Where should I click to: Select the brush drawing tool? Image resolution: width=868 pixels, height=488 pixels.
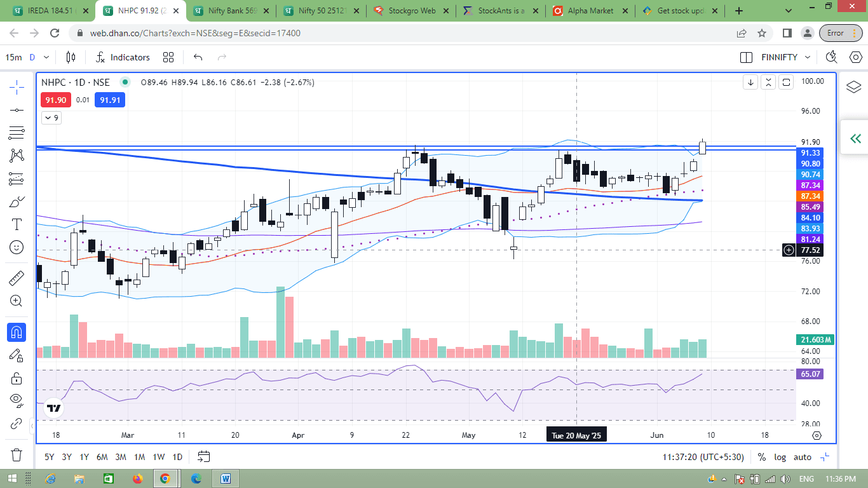click(x=17, y=202)
